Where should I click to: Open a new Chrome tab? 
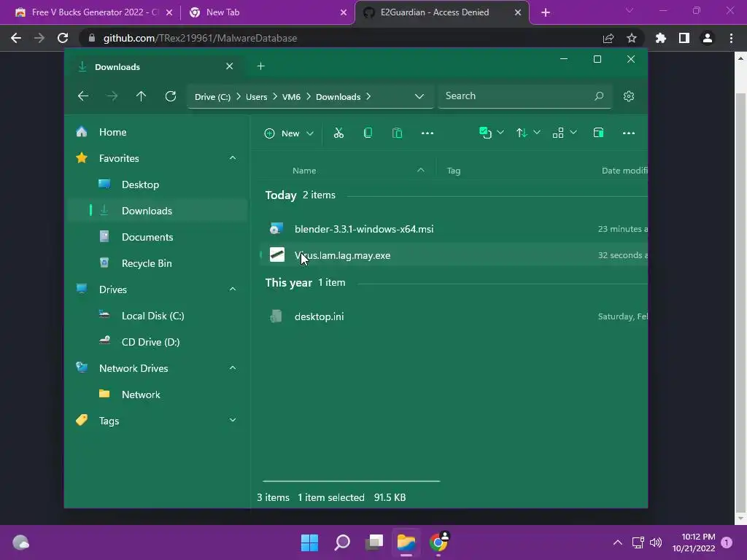coord(546,13)
